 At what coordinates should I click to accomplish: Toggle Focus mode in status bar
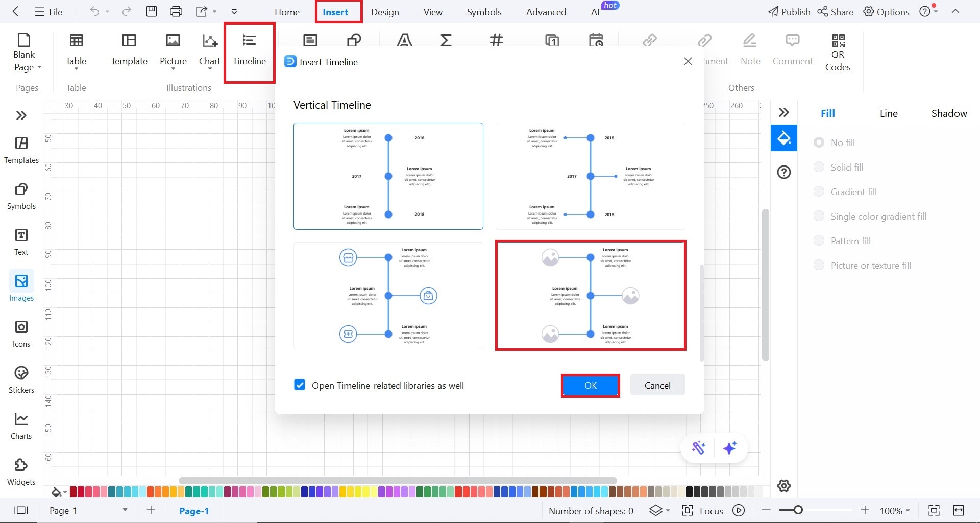(702, 510)
